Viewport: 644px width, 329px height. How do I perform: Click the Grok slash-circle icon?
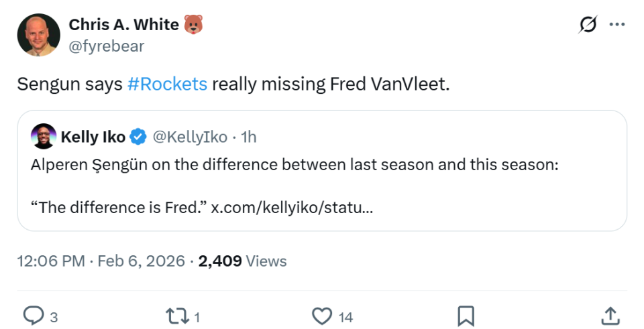tap(588, 25)
